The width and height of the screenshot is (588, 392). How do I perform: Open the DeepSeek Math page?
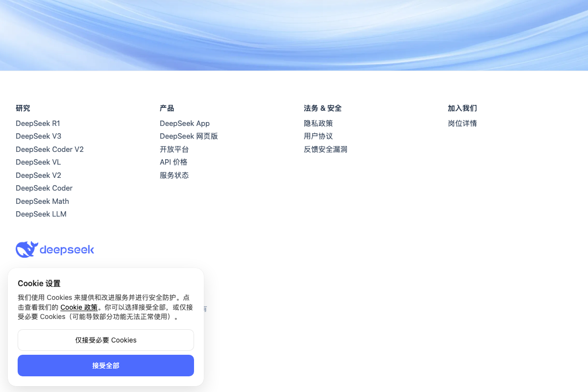coord(42,201)
